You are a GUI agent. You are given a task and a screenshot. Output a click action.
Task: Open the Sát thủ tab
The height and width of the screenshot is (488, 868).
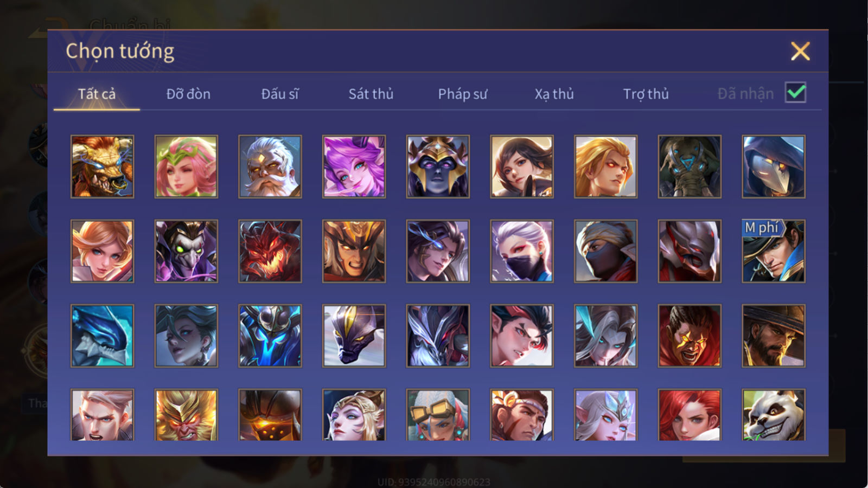(x=371, y=94)
